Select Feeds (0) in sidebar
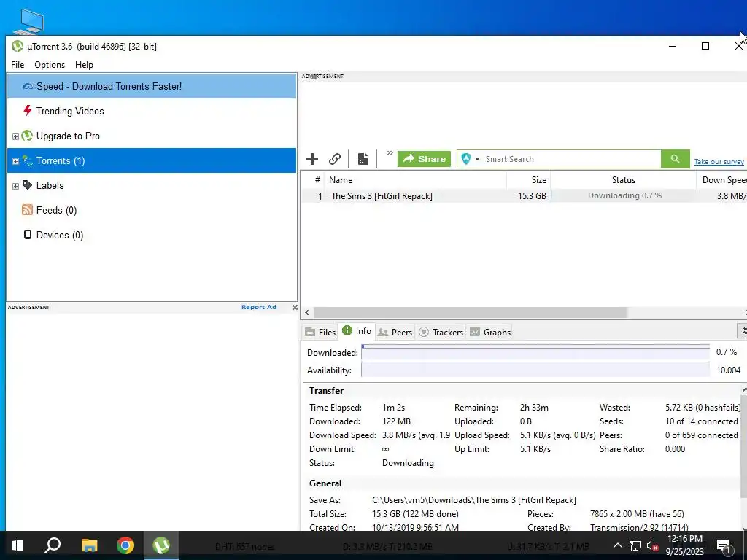 point(152,210)
